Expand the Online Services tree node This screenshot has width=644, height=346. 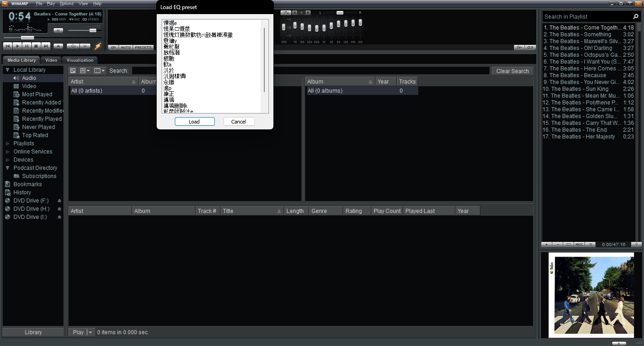pos(8,152)
